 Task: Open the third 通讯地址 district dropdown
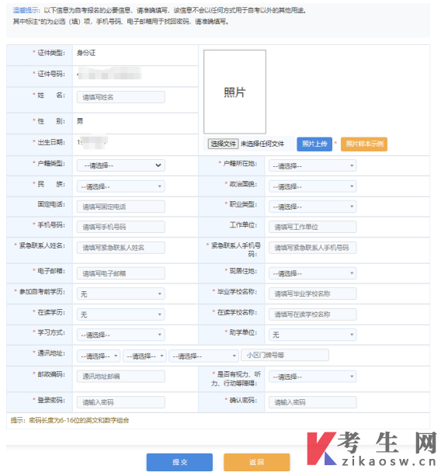(203, 356)
